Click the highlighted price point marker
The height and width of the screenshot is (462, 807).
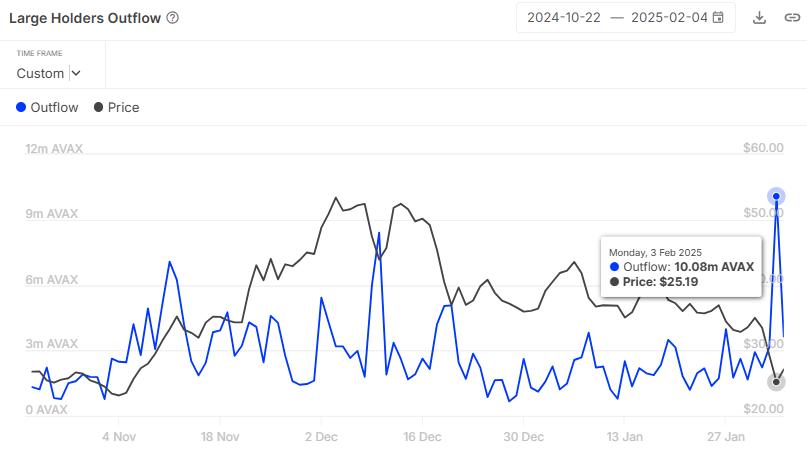point(776,382)
